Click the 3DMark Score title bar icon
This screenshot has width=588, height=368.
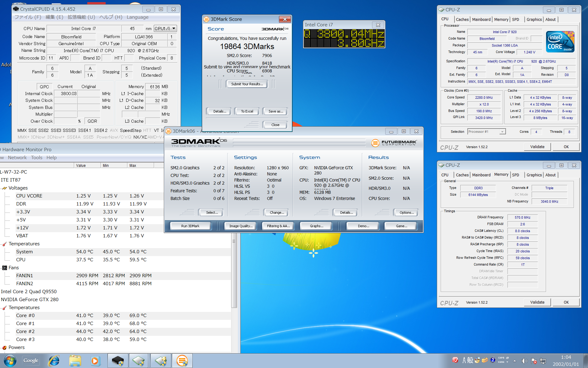206,19
